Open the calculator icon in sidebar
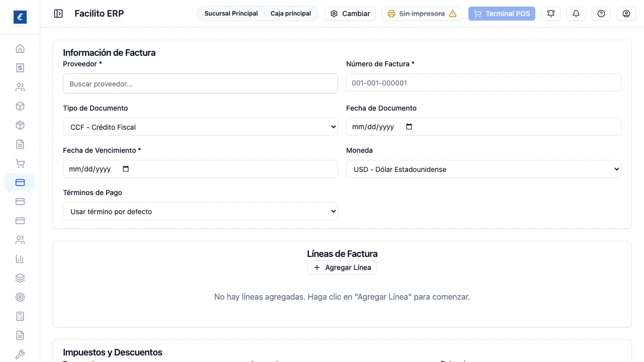The height and width of the screenshot is (362, 644). pos(20,316)
